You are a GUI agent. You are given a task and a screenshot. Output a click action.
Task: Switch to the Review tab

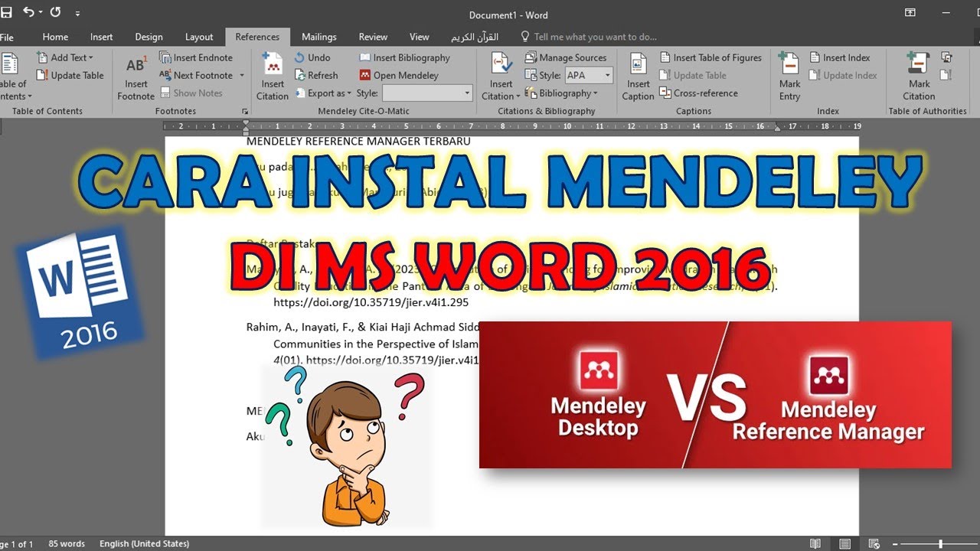[x=373, y=37]
